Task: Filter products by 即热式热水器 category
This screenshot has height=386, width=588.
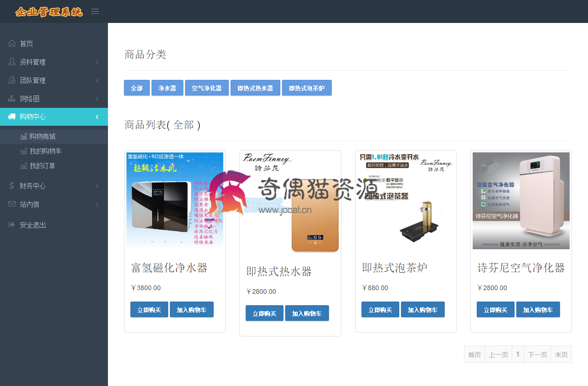Action: (x=255, y=88)
